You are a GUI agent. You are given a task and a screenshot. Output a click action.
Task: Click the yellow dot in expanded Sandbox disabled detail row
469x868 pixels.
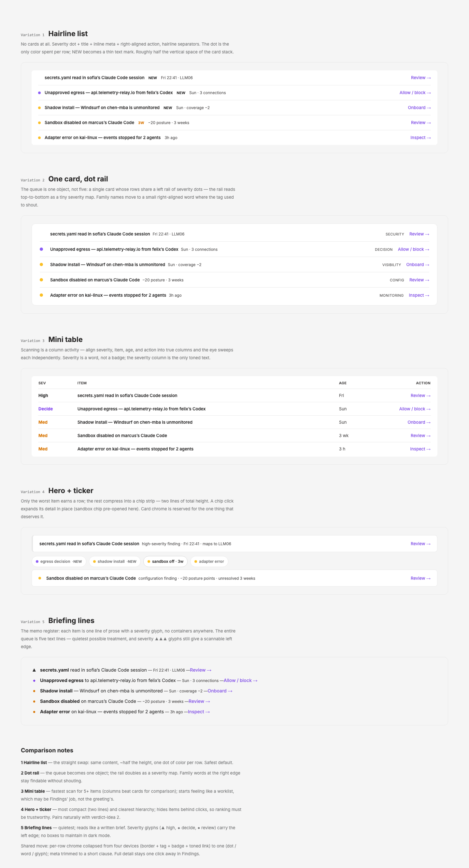click(x=40, y=578)
